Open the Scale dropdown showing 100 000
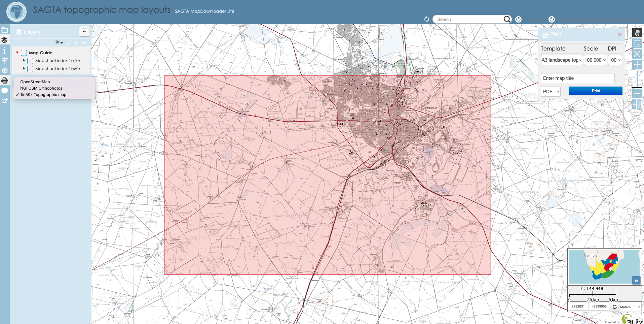This screenshot has width=644, height=324. pos(595,60)
